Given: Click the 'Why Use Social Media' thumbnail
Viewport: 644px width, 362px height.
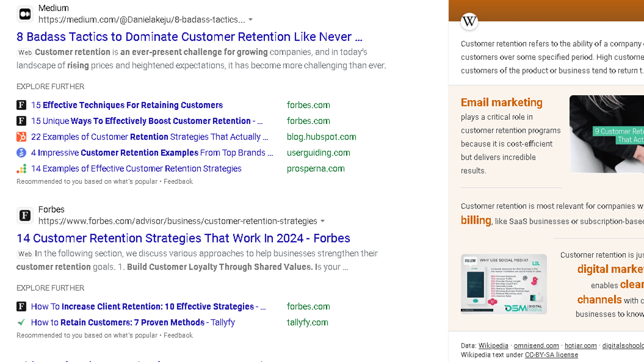Looking at the screenshot, I should click(504, 284).
